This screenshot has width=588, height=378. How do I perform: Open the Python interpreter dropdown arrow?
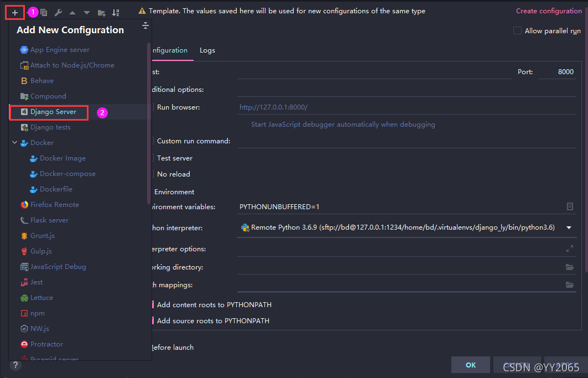(x=569, y=227)
